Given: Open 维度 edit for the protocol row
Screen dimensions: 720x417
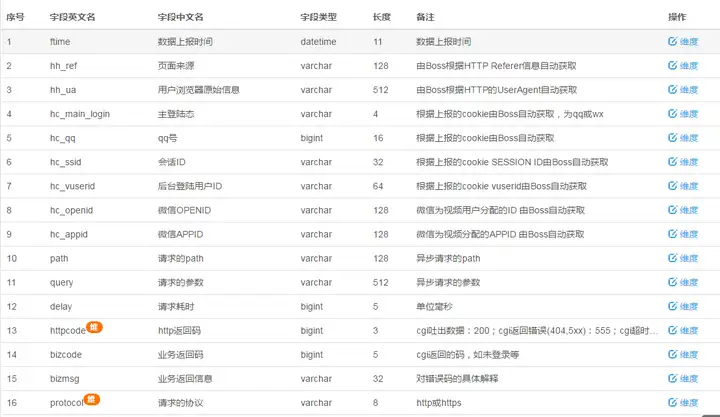Looking at the screenshot, I should pyautogui.click(x=683, y=402).
